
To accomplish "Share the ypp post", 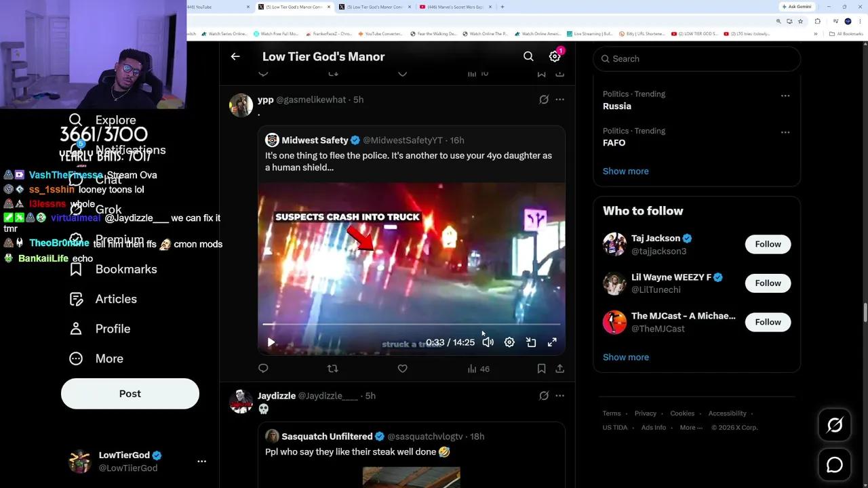I will pyautogui.click(x=559, y=369).
